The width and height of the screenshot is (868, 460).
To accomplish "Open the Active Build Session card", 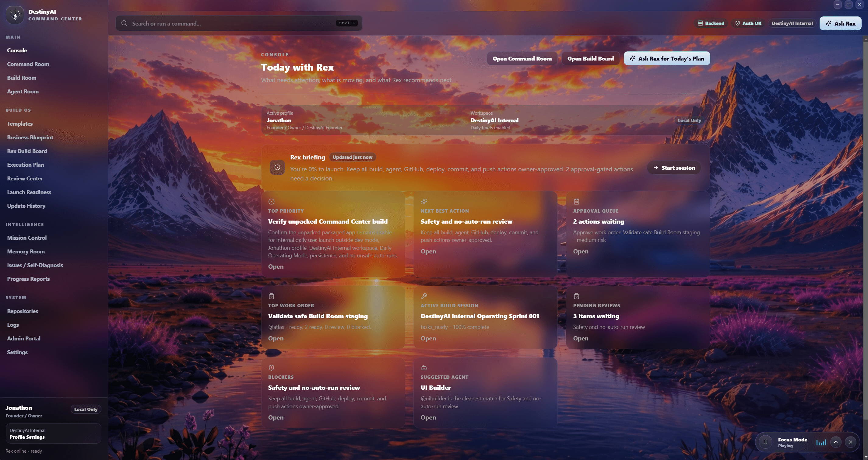I will [x=428, y=338].
